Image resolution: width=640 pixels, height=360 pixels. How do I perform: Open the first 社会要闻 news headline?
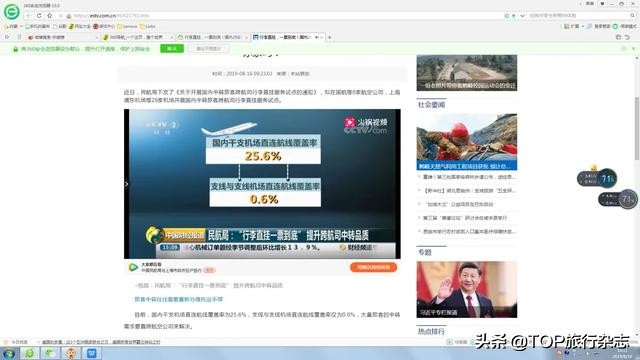[469, 177]
